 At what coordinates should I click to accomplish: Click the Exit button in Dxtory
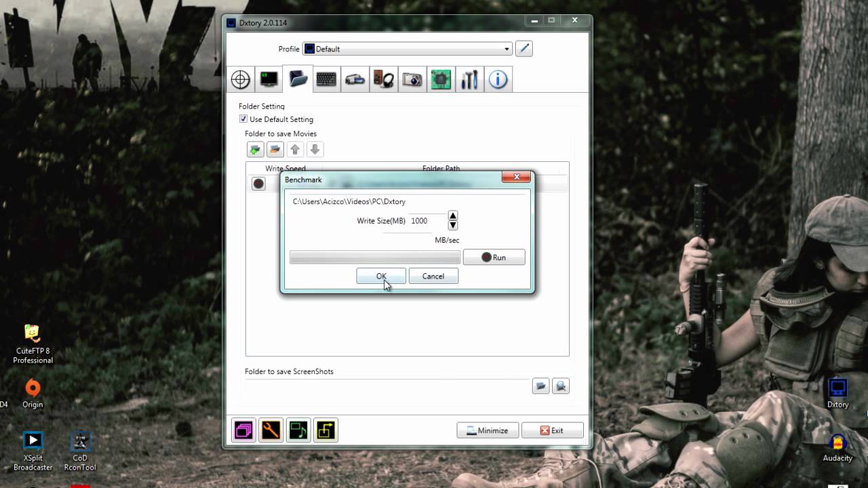click(552, 430)
